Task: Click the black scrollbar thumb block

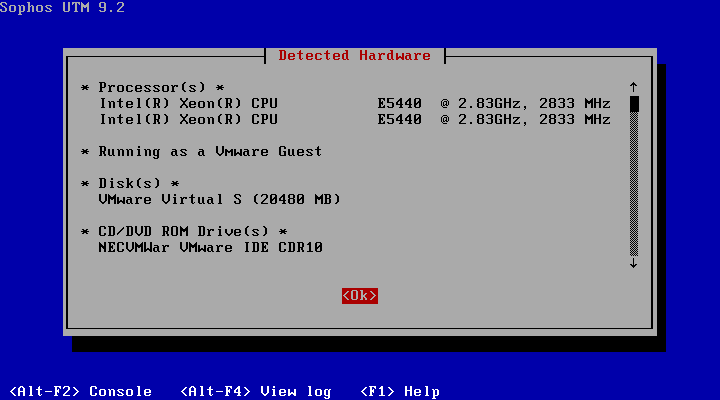Action: click(x=633, y=103)
